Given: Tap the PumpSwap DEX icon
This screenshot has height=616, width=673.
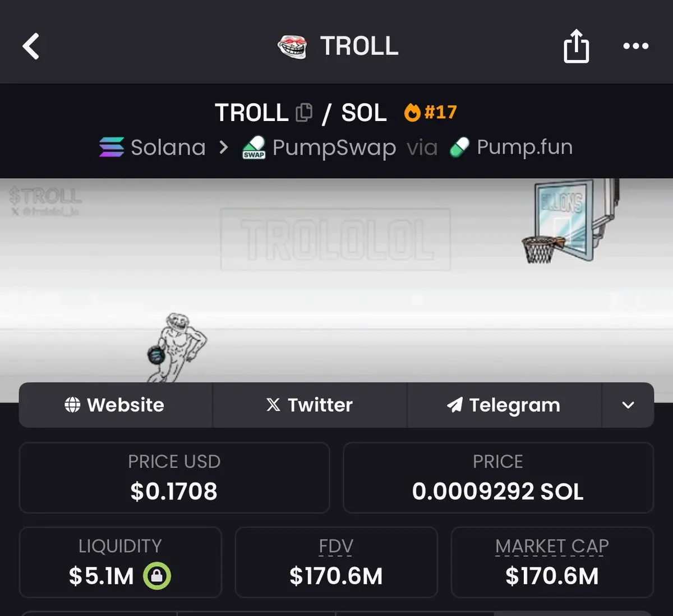Looking at the screenshot, I should pyautogui.click(x=253, y=147).
